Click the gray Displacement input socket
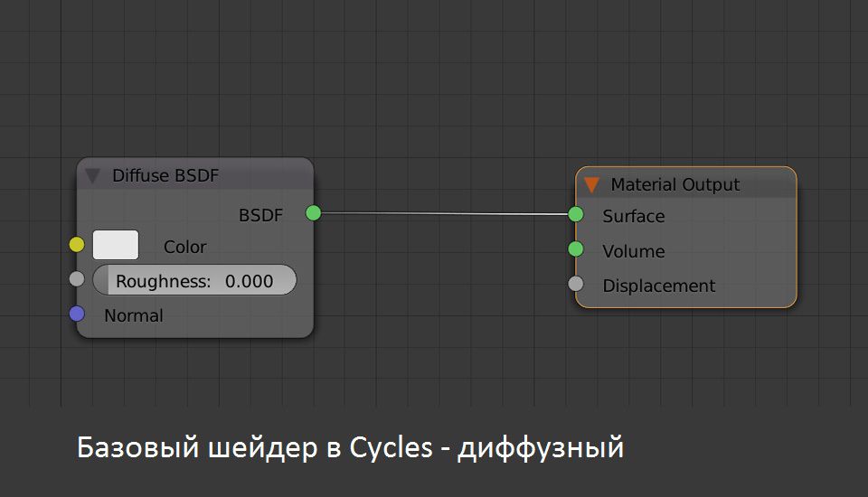This screenshot has height=497, width=868. coord(576,284)
